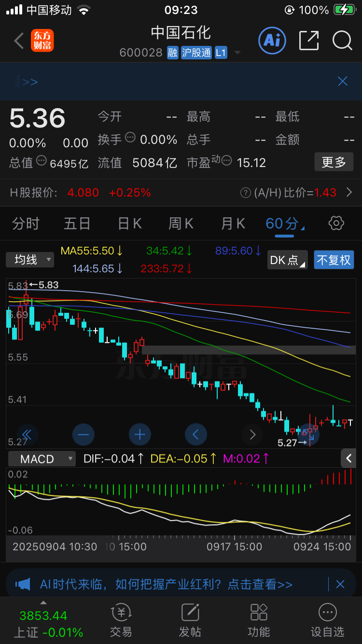This screenshot has height=644, width=362.
Task: Tap the 89:5.60 moving average label
Action: tap(238, 251)
